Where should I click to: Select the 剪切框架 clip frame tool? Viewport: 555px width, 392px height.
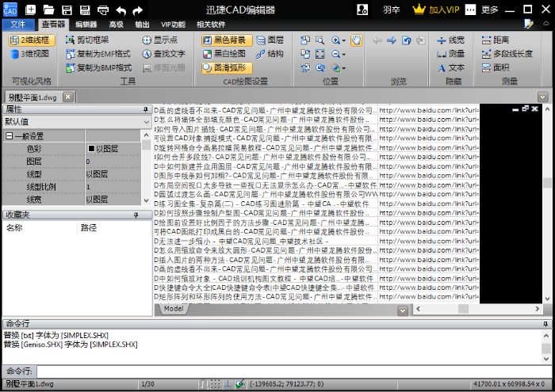tap(87, 40)
